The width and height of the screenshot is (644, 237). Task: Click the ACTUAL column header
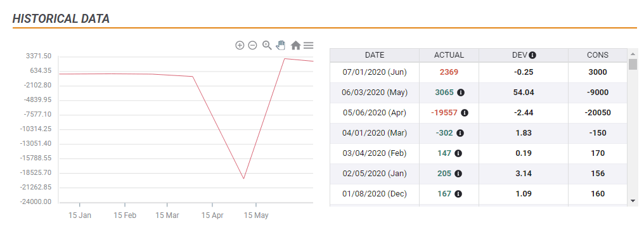pyautogui.click(x=449, y=55)
